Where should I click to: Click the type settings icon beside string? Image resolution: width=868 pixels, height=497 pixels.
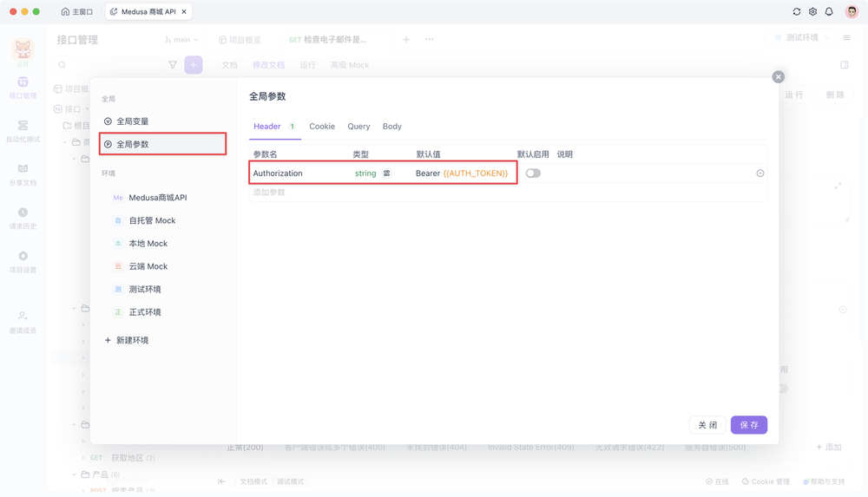pyautogui.click(x=386, y=173)
